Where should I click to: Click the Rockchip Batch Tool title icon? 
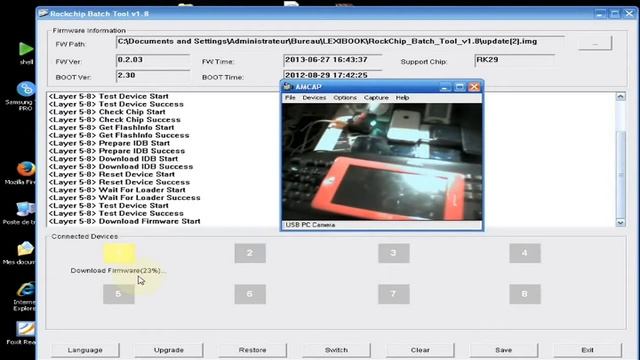click(43, 13)
